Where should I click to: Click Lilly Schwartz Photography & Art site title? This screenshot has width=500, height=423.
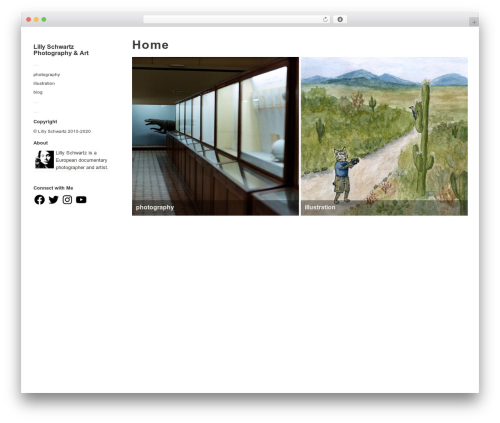(x=61, y=50)
